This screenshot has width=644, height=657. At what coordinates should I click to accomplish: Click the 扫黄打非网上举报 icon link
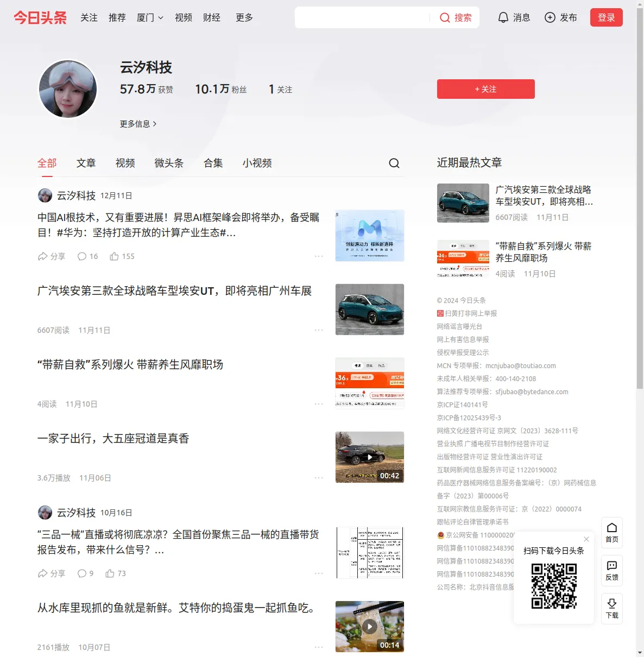pos(440,313)
